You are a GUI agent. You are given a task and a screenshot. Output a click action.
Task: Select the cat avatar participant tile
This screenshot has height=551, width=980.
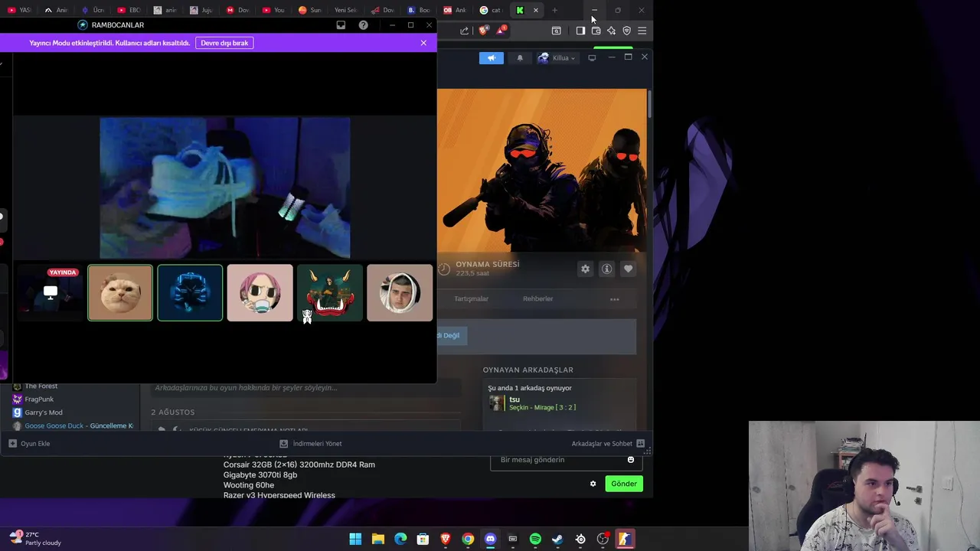pos(120,293)
